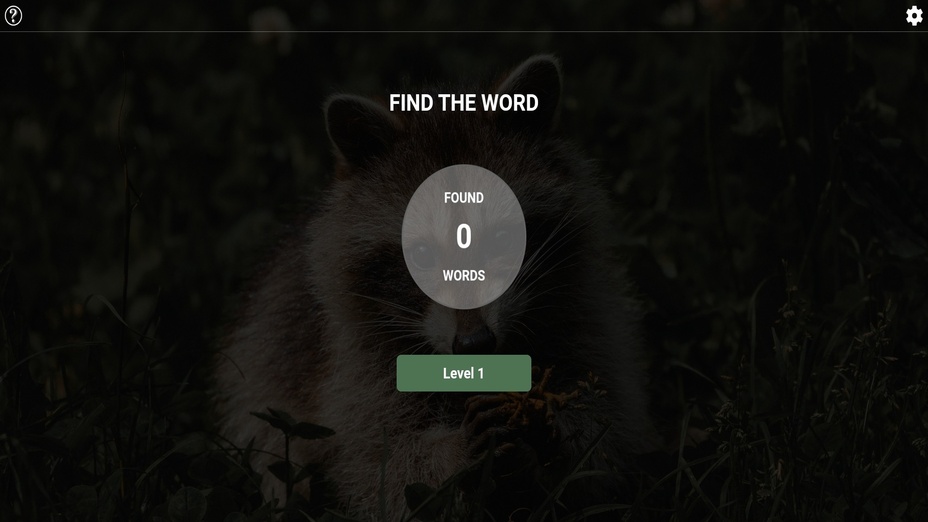Click the raccoon's right ear
The height and width of the screenshot is (522, 928).
tap(533, 89)
